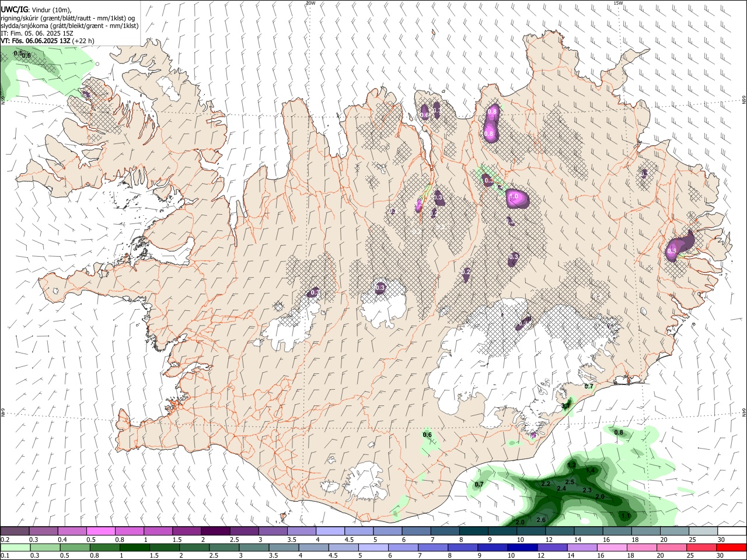Click the Mýrdalsjökull glacier white area
Viewport: 747px width, 560px height.
pyautogui.click(x=365, y=481)
